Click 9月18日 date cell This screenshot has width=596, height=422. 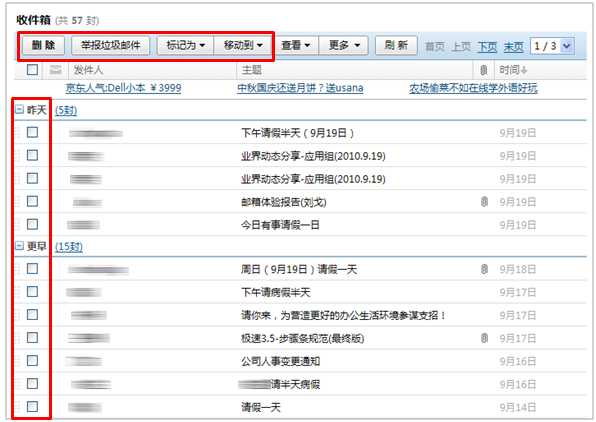pyautogui.click(x=518, y=270)
